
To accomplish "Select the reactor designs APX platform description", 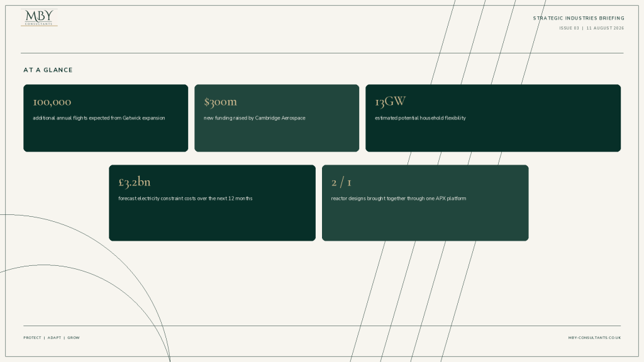I will (398, 199).
